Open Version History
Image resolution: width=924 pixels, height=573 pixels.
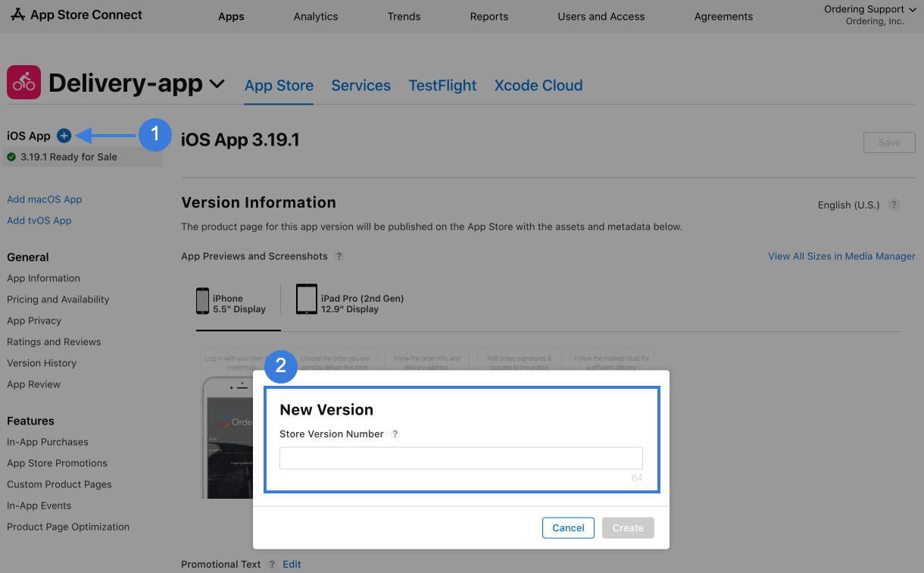tap(42, 363)
